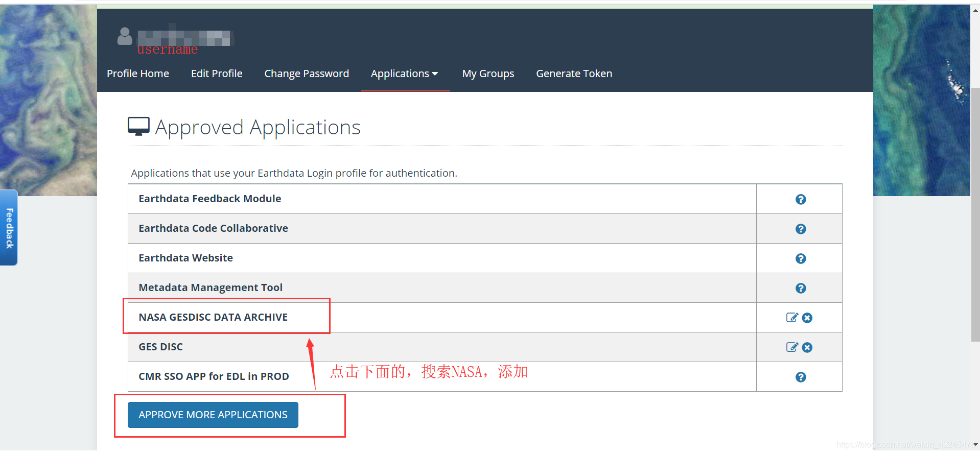Viewport: 980px width, 454px height.
Task: Open help for Earthdata Feedback Module
Action: [x=800, y=199]
